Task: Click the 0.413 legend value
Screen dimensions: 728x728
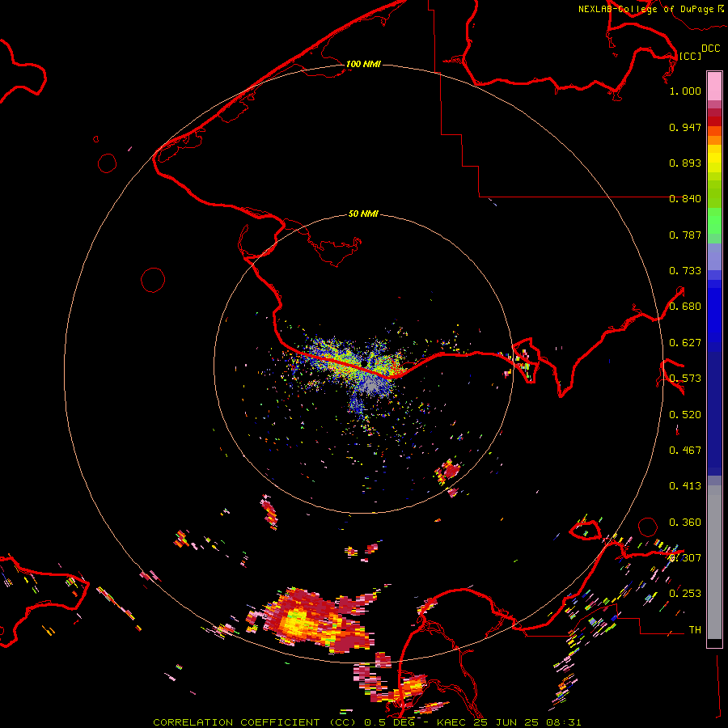Action: (x=685, y=486)
